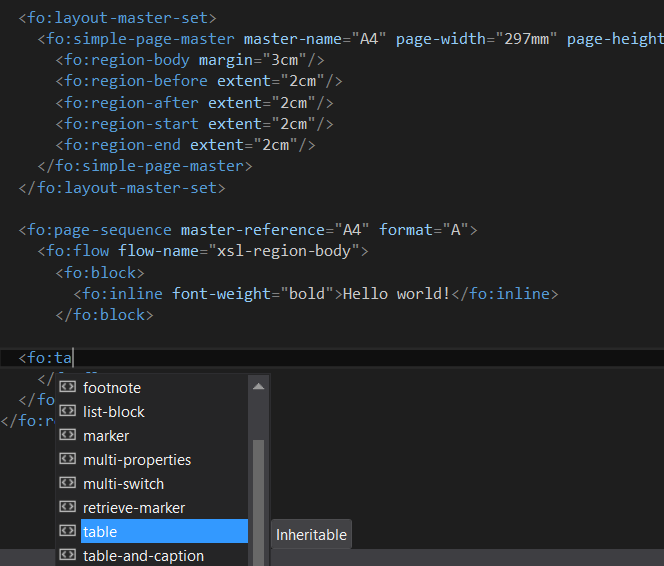Click the fo:region-before extent line
The height and width of the screenshot is (566, 664).
pyautogui.click(x=199, y=81)
